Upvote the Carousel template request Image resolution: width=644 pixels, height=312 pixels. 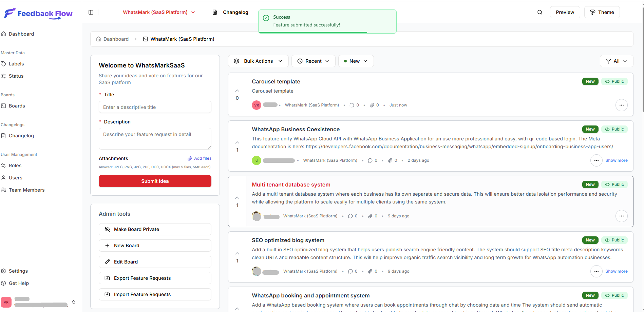237,91
